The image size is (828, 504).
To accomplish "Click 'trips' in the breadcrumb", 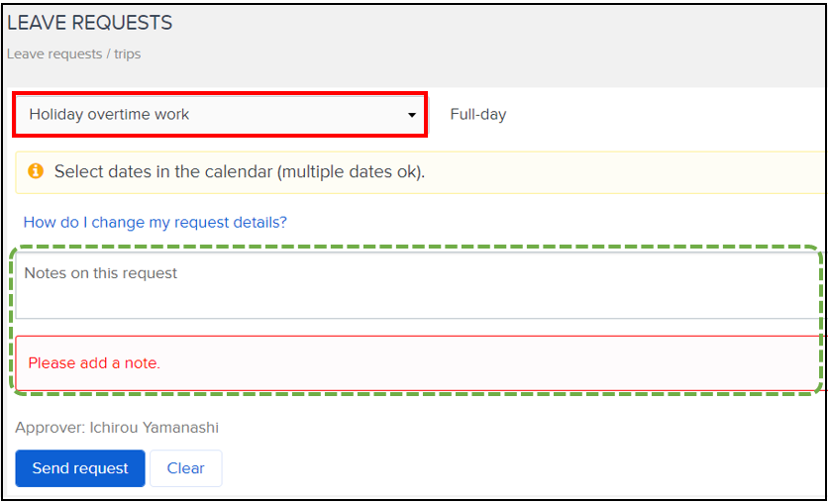I will (127, 53).
